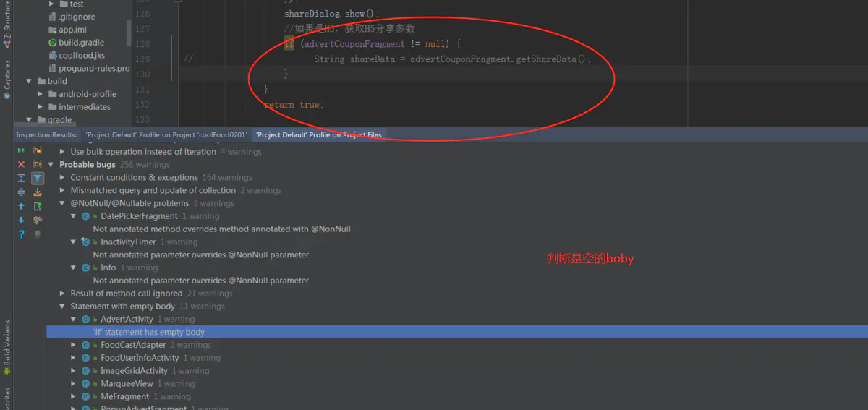
Task: Click the project tree vertical scrollbar
Action: tap(129, 33)
